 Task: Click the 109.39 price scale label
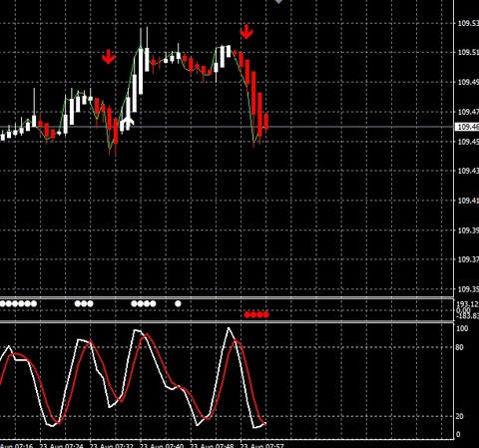tap(468, 230)
